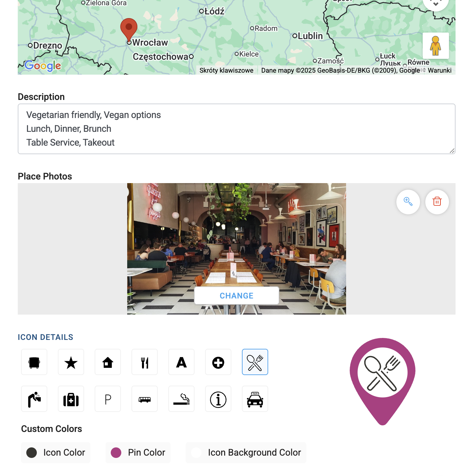Select the first aid kit icon
Image resolution: width=470 pixels, height=476 pixels.
coord(71,399)
